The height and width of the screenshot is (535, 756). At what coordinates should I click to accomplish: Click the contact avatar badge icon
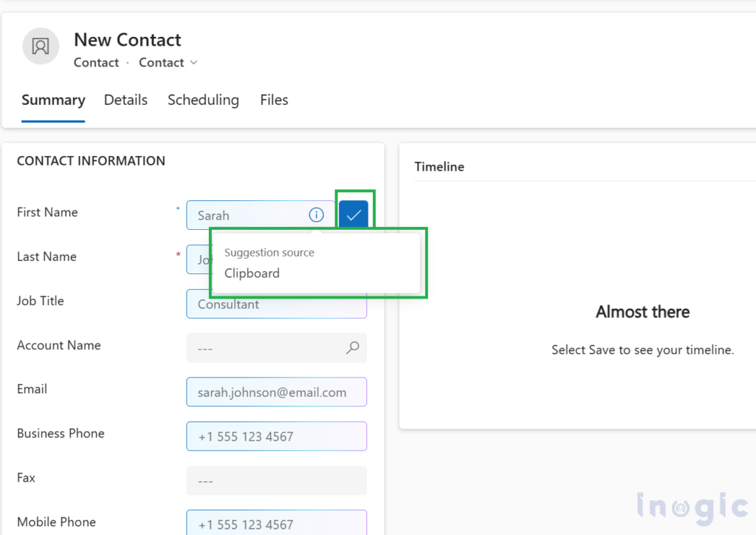coord(40,46)
